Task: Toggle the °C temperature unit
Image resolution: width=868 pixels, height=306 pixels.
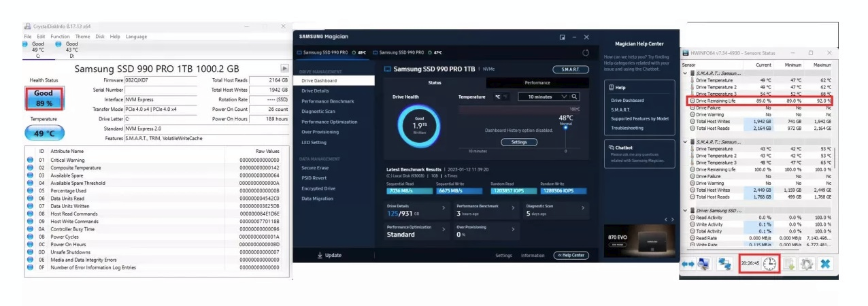Action: (x=497, y=97)
